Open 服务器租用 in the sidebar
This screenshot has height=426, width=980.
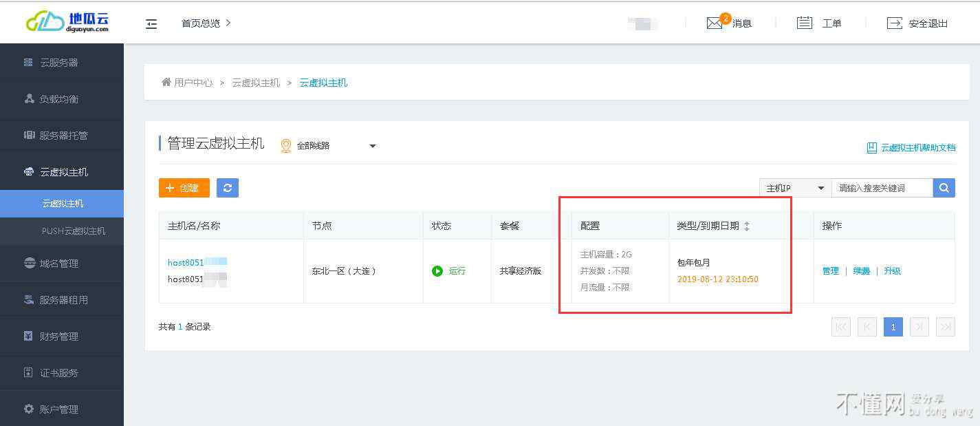pyautogui.click(x=62, y=300)
